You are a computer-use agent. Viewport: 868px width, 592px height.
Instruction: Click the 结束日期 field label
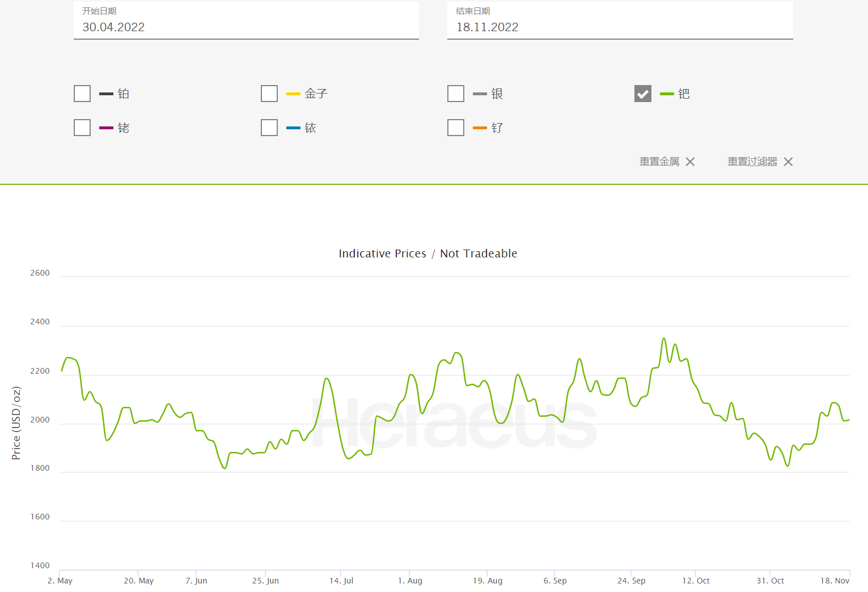[473, 11]
